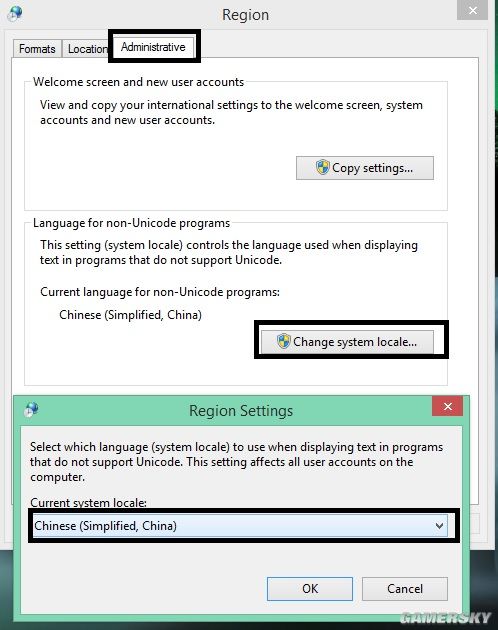Click the shield icon on Change system locale button
Screen dimensions: 498x630
pos(283,341)
